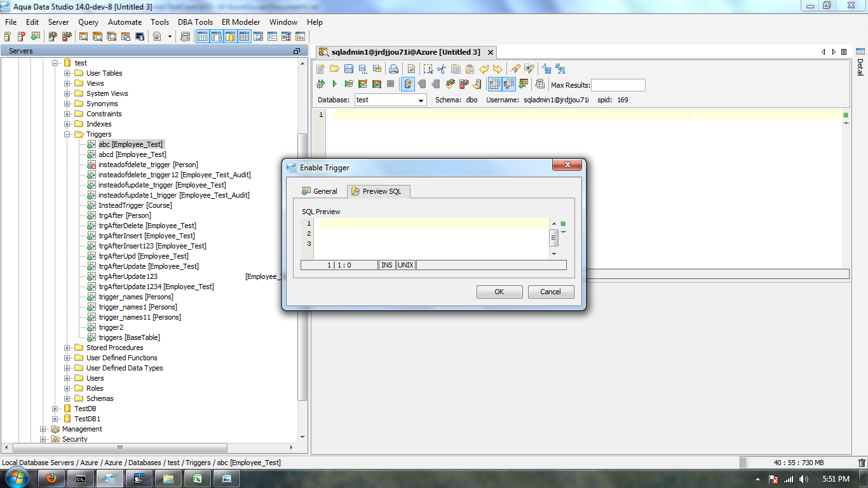The width and height of the screenshot is (868, 488).
Task: Toggle the Text Results view button
Action: click(509, 84)
